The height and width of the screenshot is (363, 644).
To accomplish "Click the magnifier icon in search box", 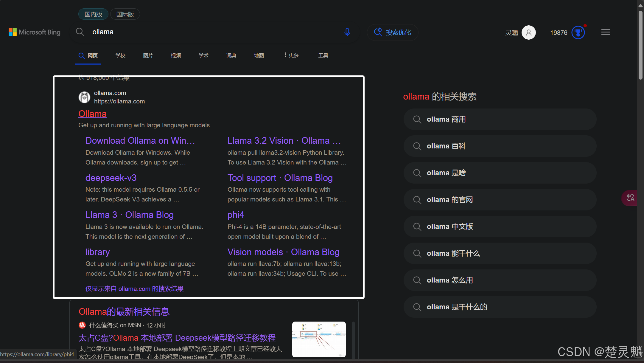I will [x=80, y=32].
